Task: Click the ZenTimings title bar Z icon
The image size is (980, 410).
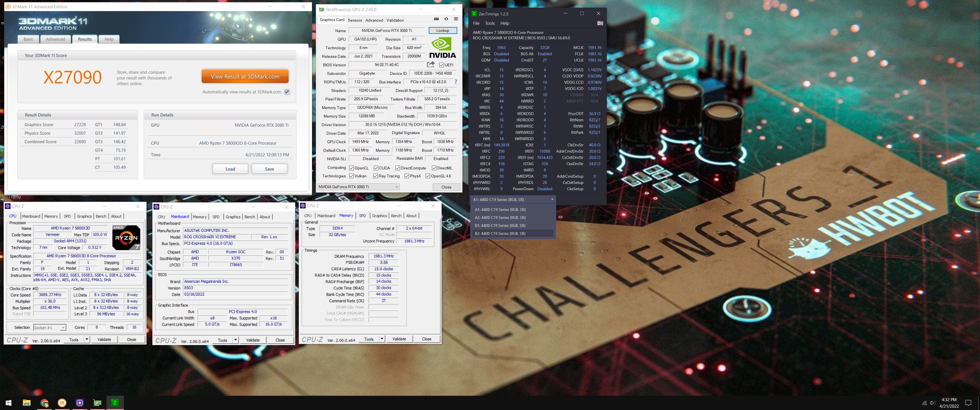Action: click(474, 14)
